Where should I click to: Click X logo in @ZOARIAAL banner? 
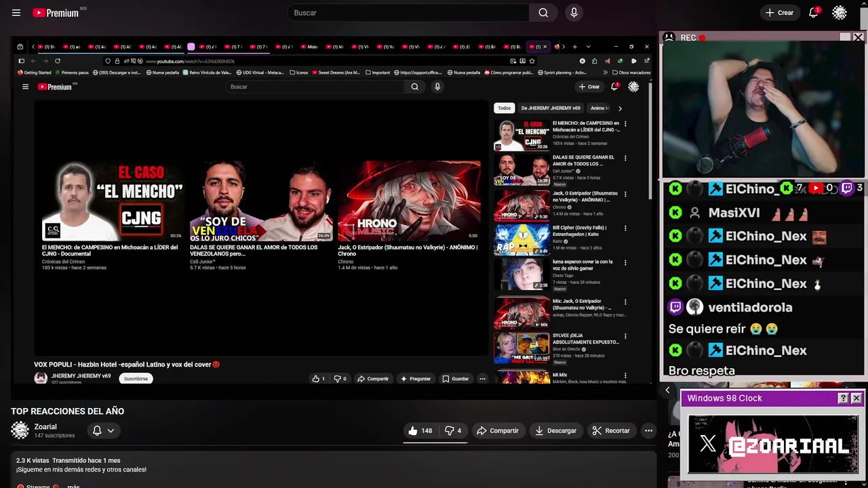708,444
